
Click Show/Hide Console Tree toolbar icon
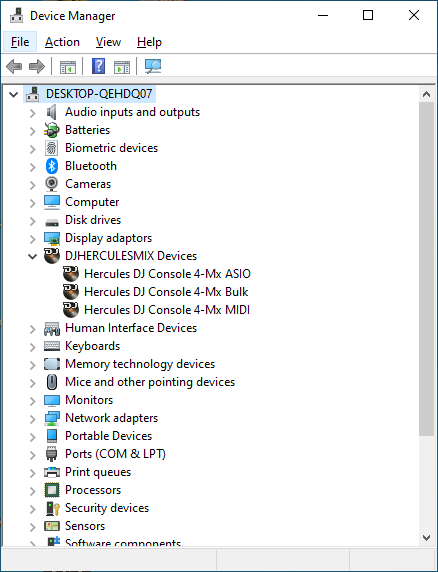pyautogui.click(x=68, y=67)
